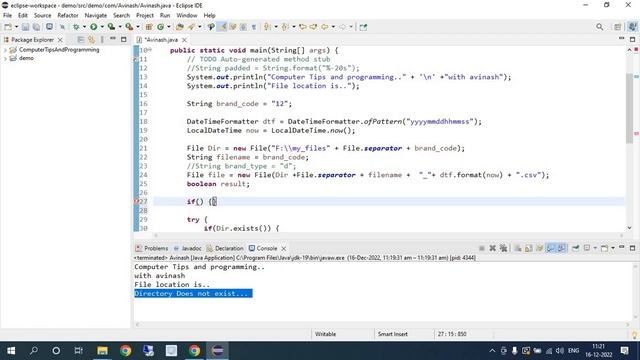Click the Save All toolbar icon
Viewport: 640px width, 360px height.
coord(36,27)
